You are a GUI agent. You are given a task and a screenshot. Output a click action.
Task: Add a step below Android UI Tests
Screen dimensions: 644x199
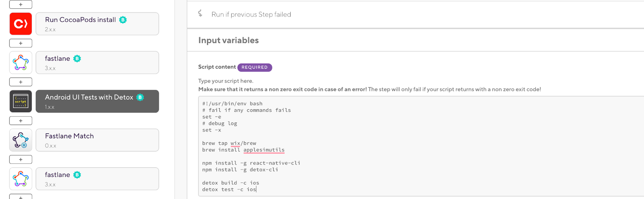click(x=21, y=121)
